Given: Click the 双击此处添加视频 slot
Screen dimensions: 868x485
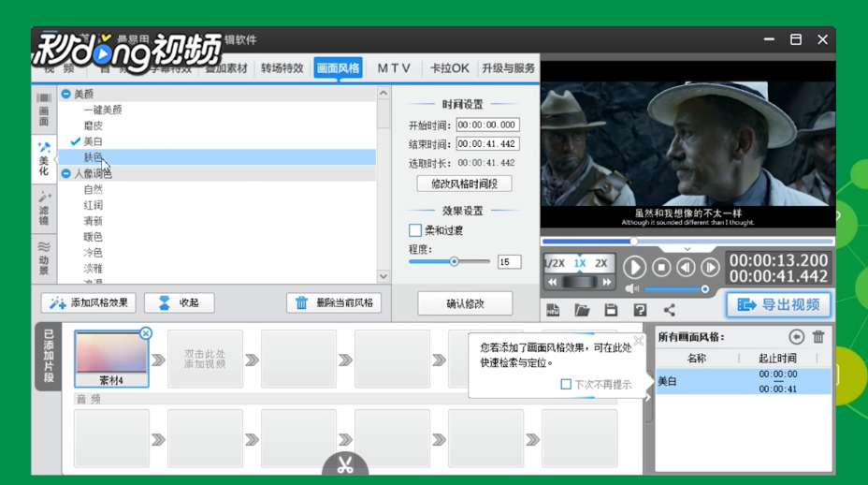Looking at the screenshot, I should pyautogui.click(x=205, y=359).
